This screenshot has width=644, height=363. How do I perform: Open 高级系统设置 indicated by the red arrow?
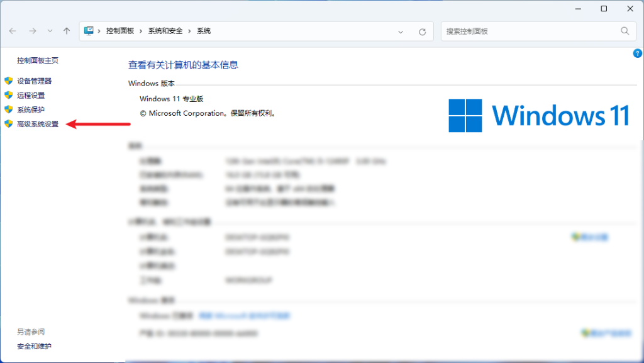[38, 124]
